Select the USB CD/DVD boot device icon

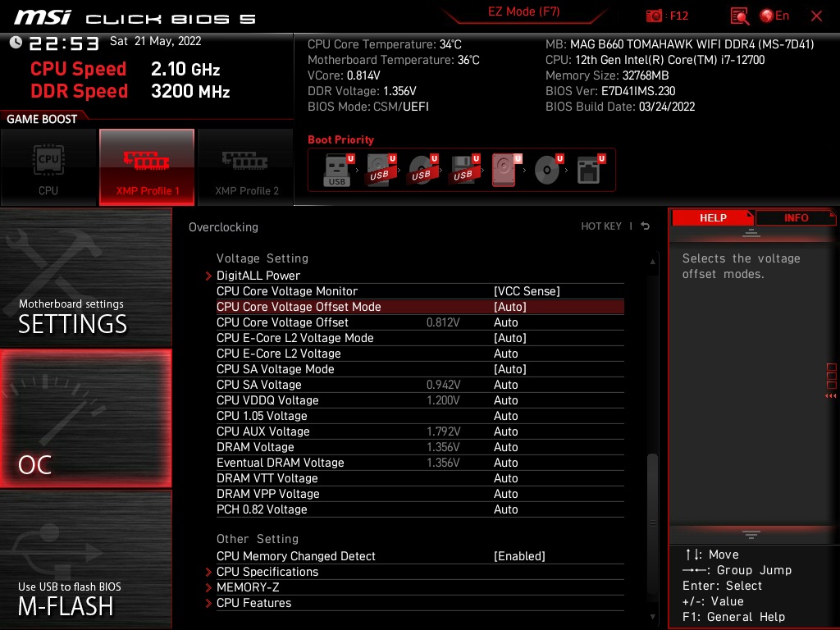tap(422, 170)
